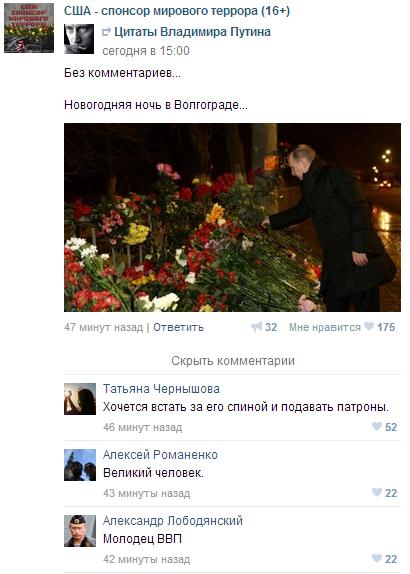Click the Ответить reply link

coord(178,327)
